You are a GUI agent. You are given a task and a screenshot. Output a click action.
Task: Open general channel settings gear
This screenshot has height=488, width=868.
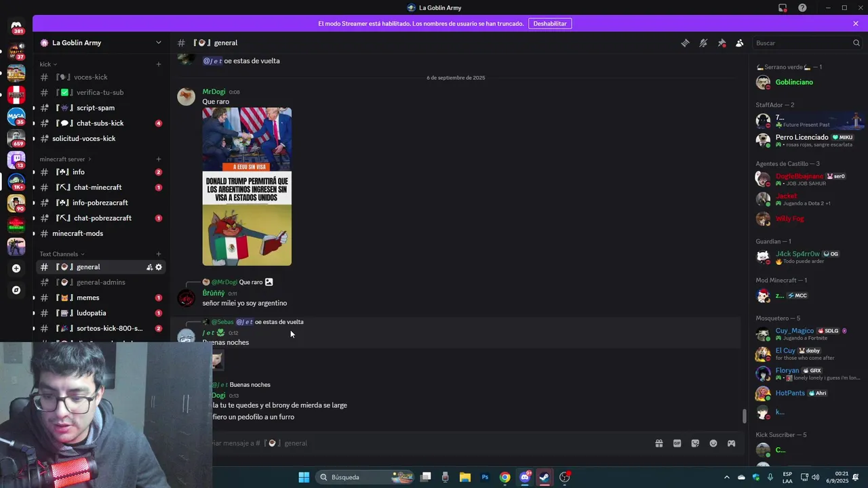point(159,267)
